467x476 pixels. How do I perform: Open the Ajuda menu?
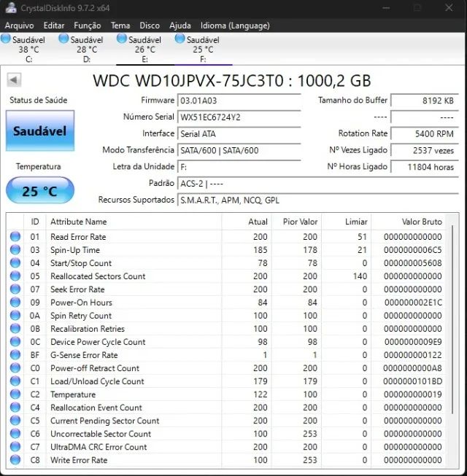click(x=180, y=26)
